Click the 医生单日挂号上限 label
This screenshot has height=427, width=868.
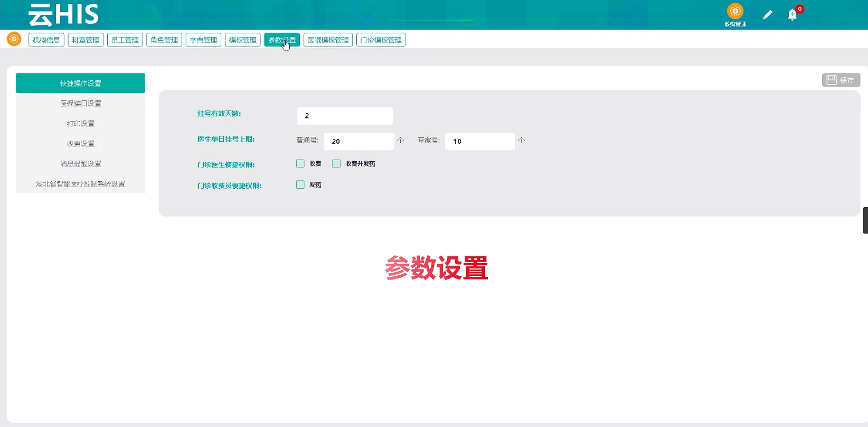point(226,139)
